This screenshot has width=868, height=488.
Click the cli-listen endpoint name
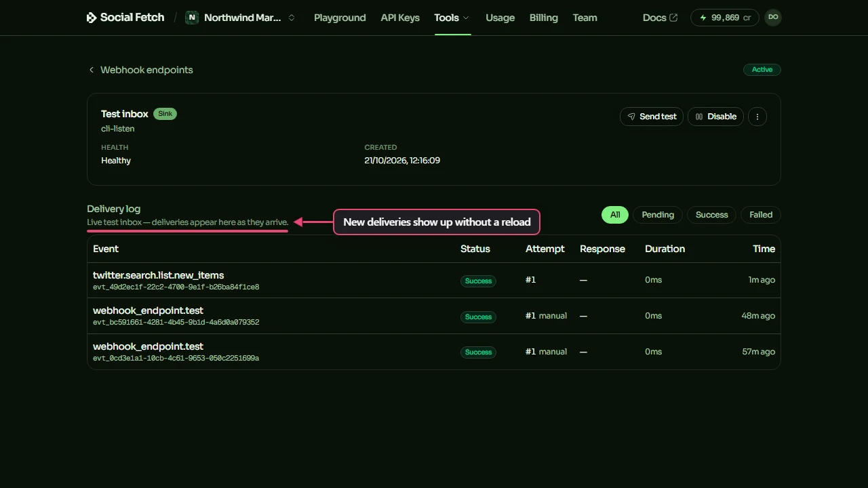118,129
